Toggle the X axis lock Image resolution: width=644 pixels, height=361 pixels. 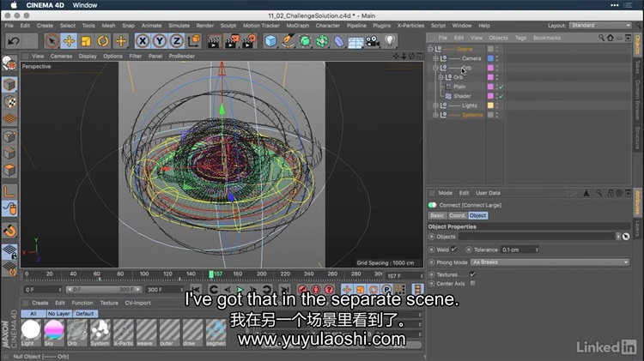pos(142,41)
